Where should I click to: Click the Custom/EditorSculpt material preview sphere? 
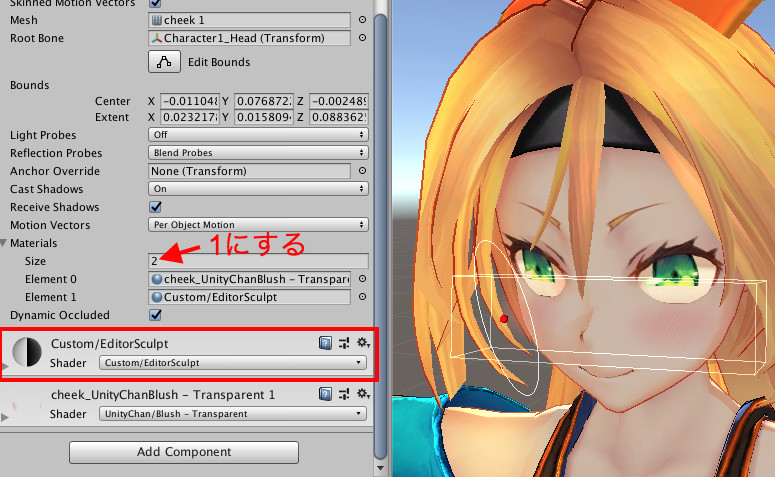pos(27,352)
